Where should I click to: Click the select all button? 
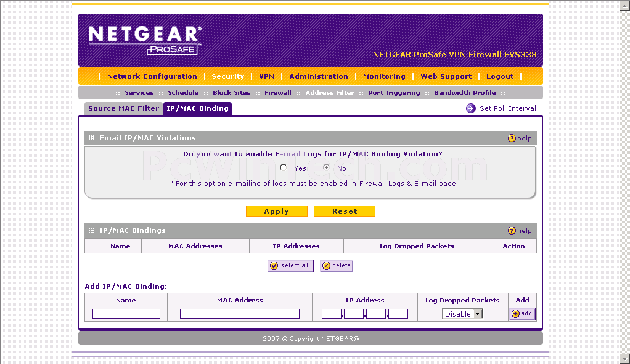290,265
